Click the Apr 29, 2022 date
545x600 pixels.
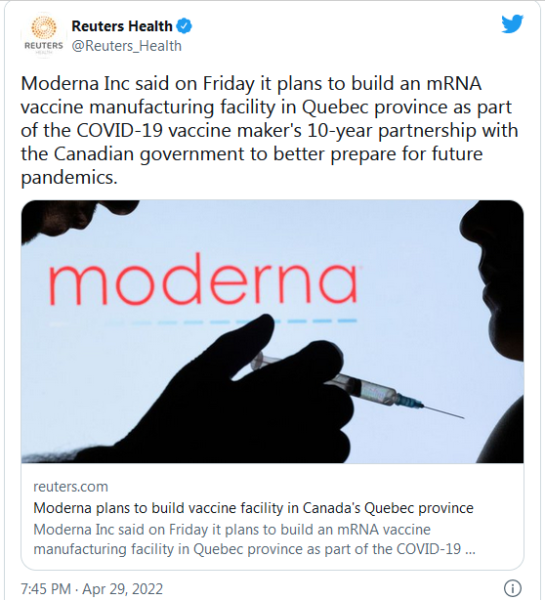(x=122, y=589)
